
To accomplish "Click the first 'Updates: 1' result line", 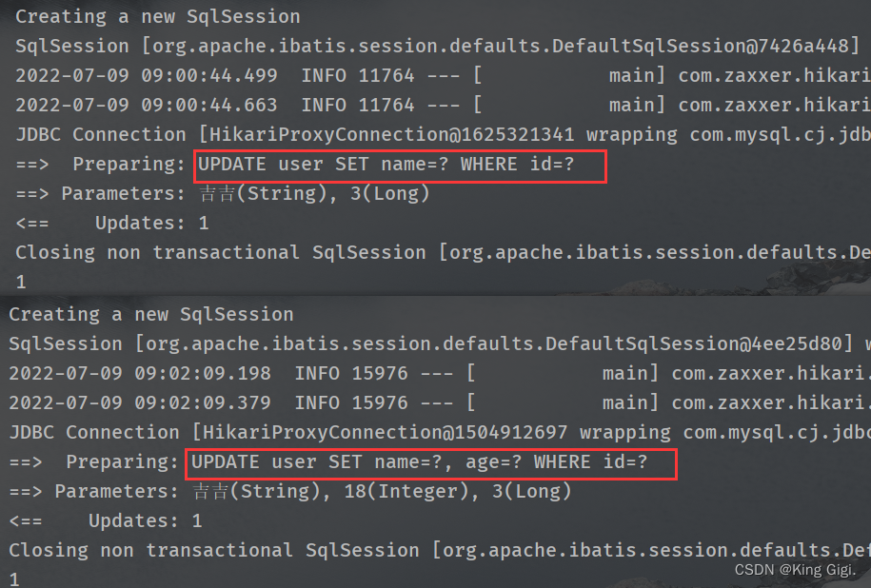I will 112,223.
